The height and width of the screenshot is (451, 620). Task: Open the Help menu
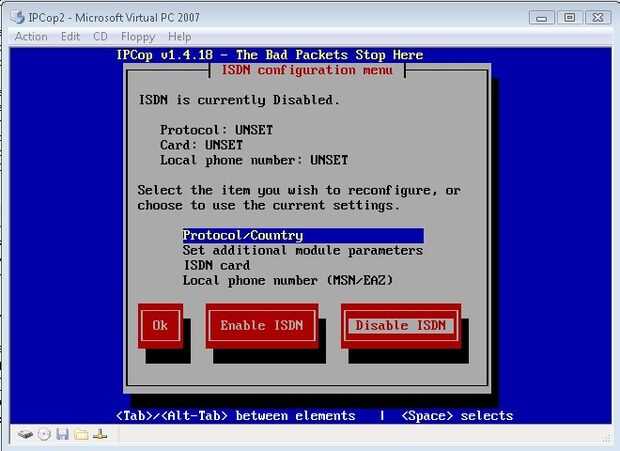pyautogui.click(x=180, y=37)
